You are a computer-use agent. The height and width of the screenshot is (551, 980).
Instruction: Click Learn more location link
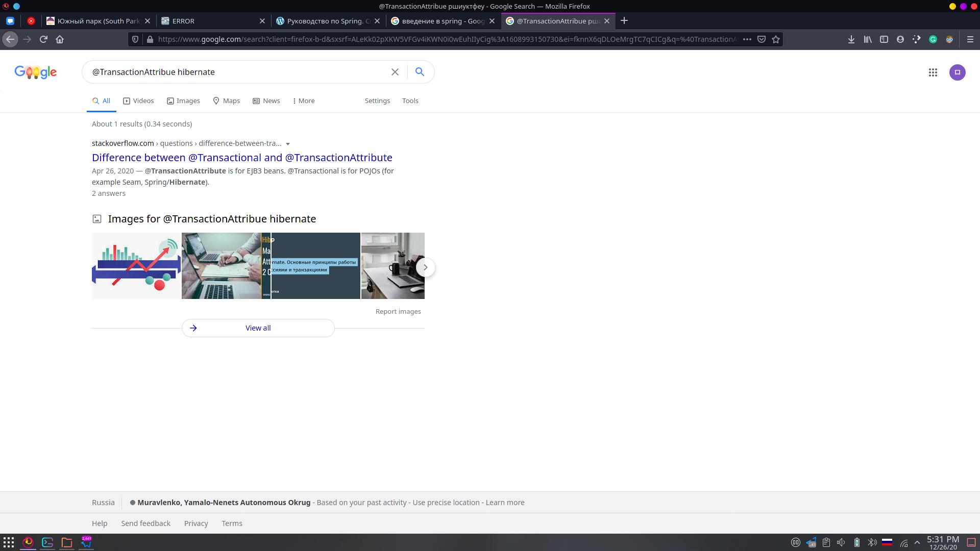[505, 503]
